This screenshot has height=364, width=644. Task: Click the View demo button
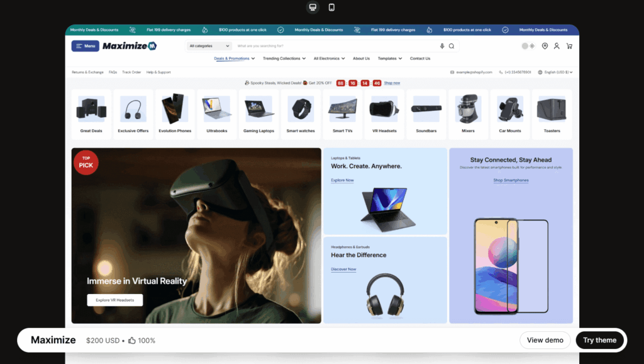point(545,340)
